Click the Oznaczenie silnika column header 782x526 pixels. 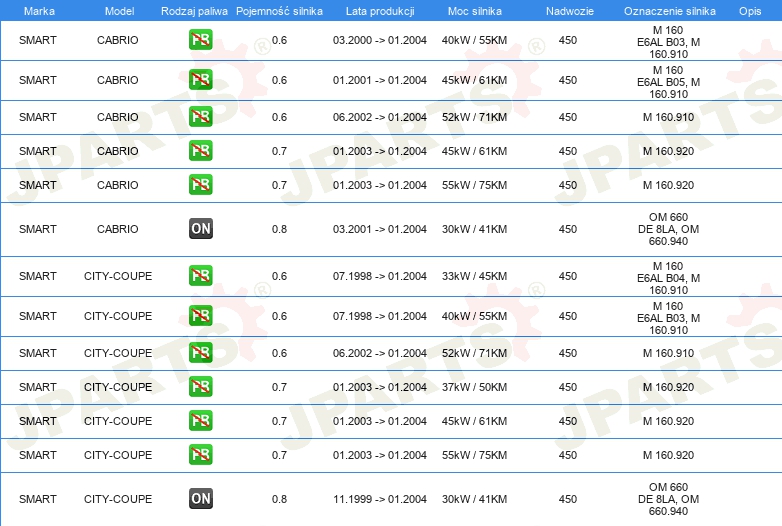pos(668,10)
